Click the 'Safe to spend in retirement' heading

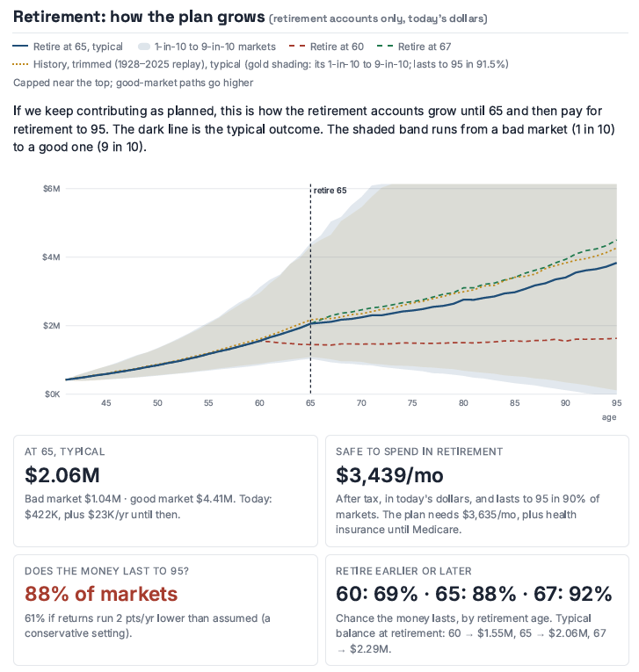pyautogui.click(x=419, y=452)
